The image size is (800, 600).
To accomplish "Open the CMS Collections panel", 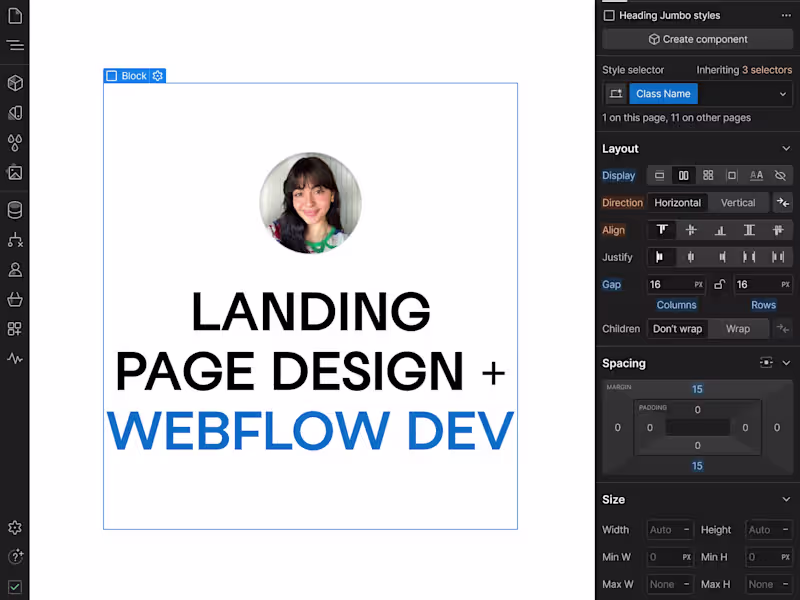I will (x=14, y=209).
